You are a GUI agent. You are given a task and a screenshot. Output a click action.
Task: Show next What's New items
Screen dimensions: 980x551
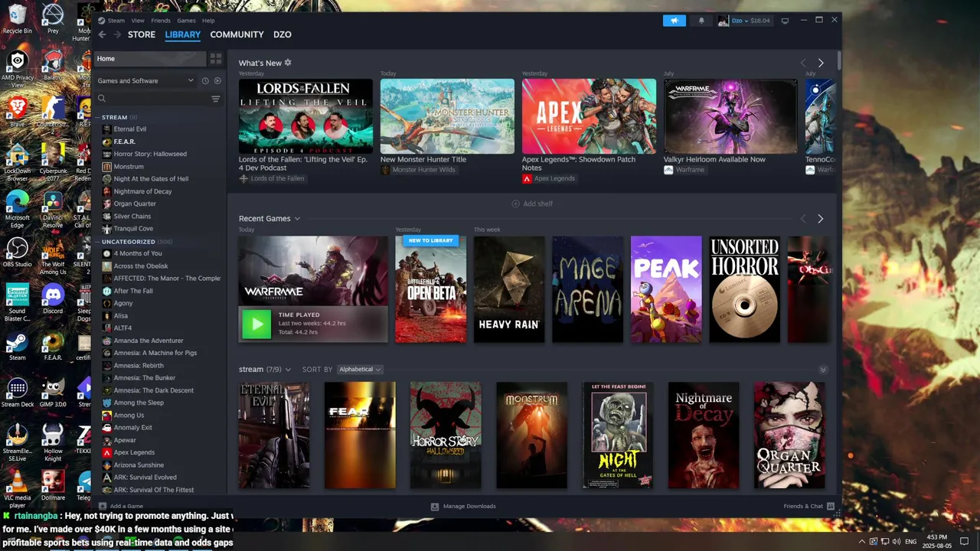(821, 63)
